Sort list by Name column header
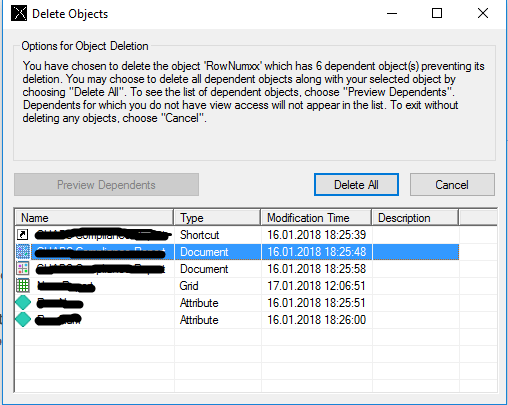This screenshot has width=508, height=405. pyautogui.click(x=94, y=218)
